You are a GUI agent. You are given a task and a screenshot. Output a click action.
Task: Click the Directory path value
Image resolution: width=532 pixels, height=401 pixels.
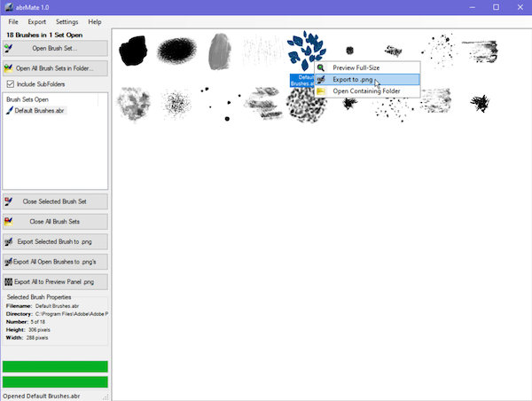click(72, 314)
